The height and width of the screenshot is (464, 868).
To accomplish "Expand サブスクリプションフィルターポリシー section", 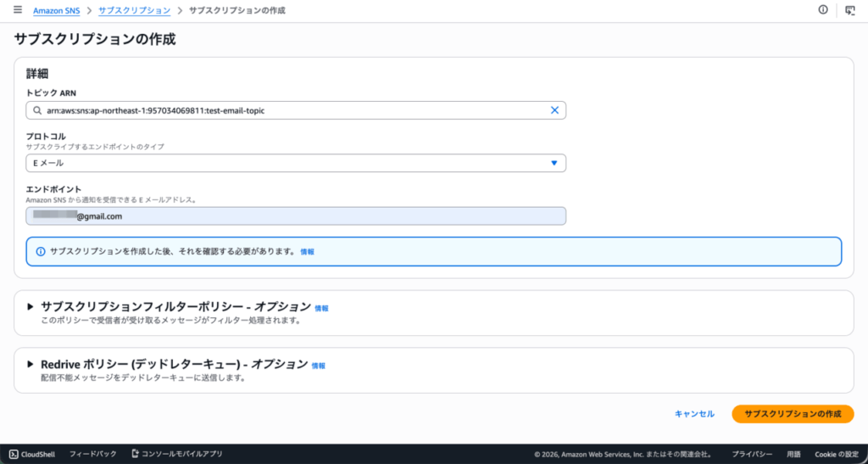I will [31, 307].
